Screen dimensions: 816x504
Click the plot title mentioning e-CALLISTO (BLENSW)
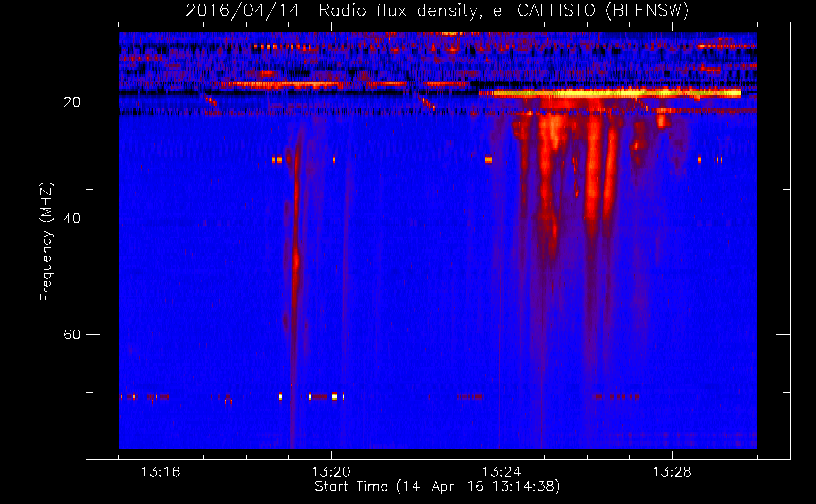(x=437, y=11)
